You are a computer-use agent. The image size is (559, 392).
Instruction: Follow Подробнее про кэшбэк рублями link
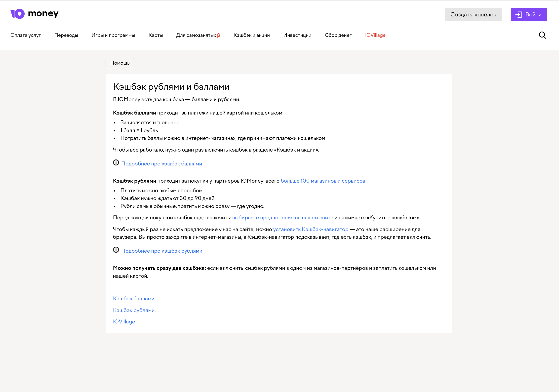(x=162, y=251)
